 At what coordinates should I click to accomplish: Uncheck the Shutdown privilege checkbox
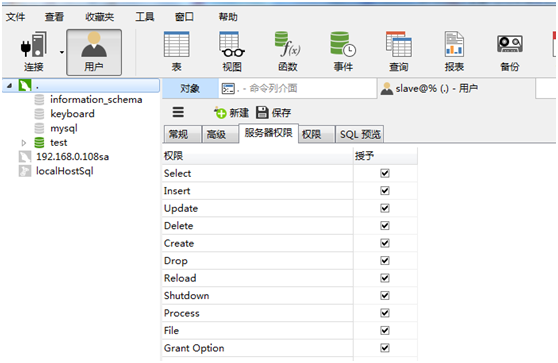385,295
